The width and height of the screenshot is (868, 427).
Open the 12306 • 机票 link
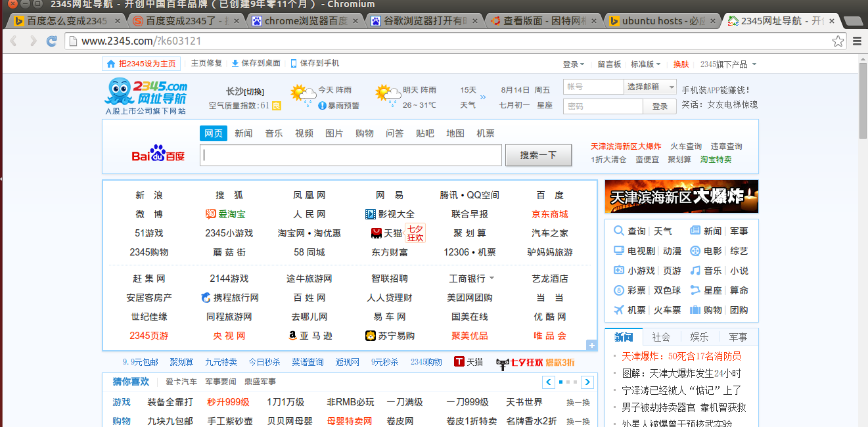(470, 252)
